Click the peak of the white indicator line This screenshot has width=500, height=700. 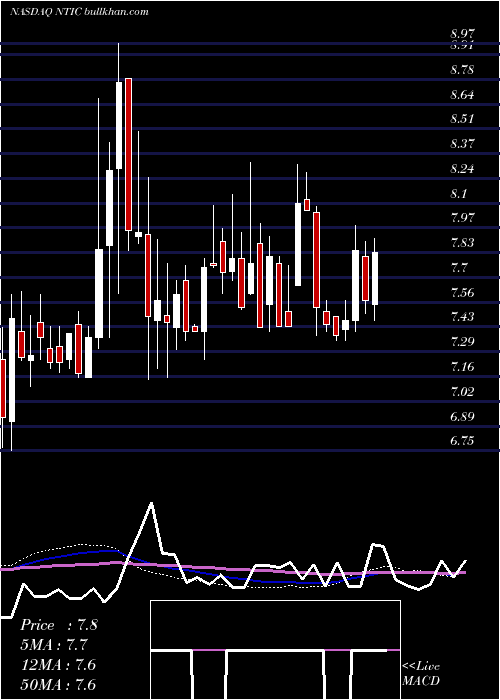point(152,504)
